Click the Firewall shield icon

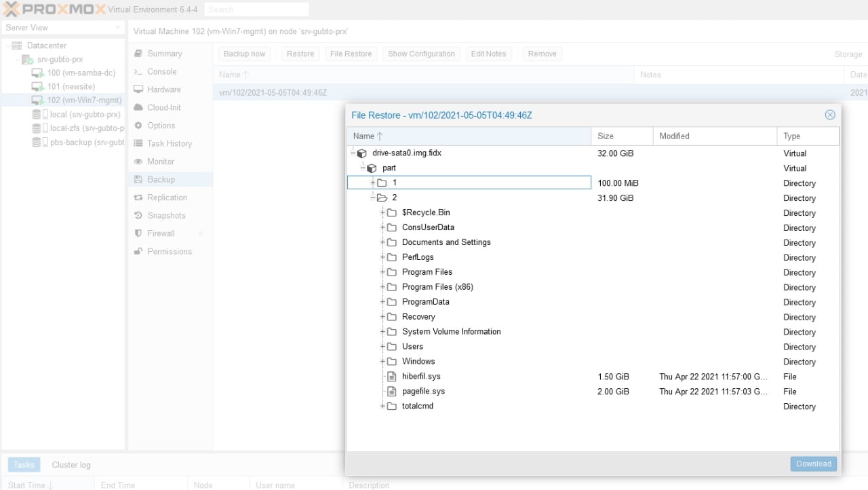tap(138, 233)
